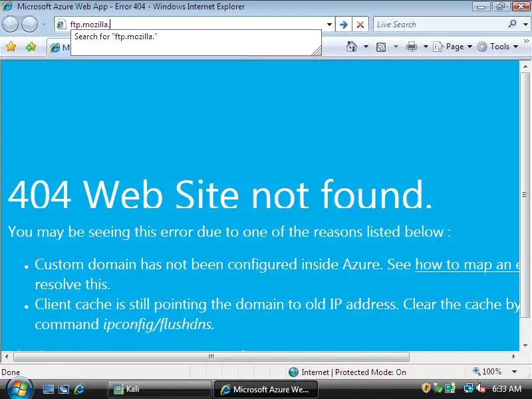Screen dimensions: 532x399
Task: Click the Internet Protected Mode status
Action: coord(347,372)
